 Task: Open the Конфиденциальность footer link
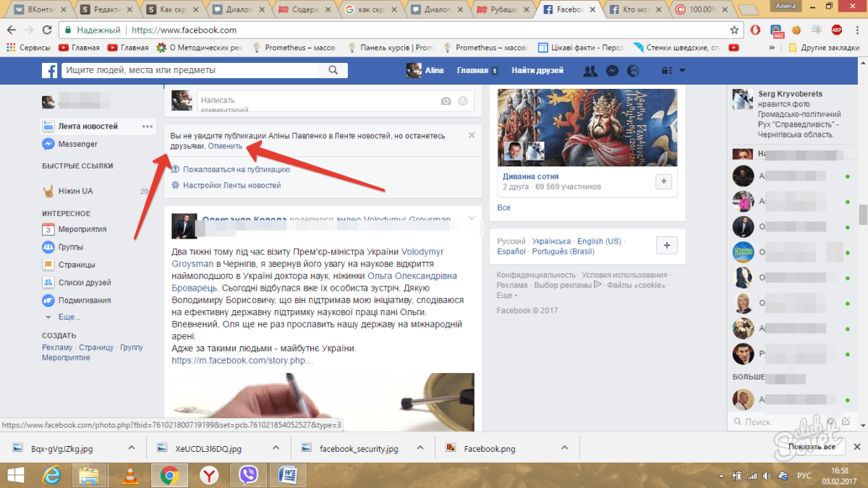536,275
